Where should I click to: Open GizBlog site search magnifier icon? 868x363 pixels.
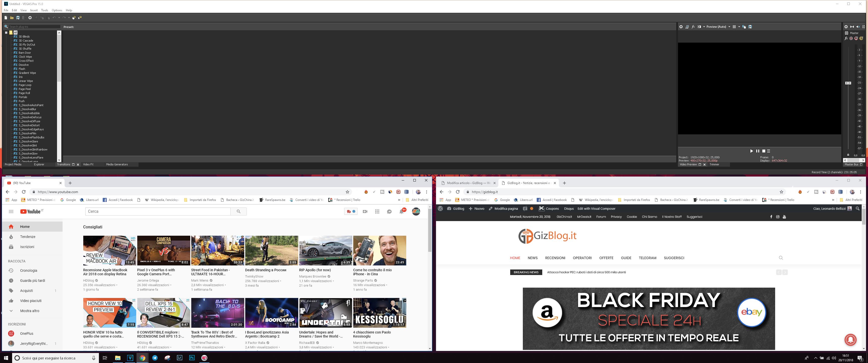[x=781, y=258]
